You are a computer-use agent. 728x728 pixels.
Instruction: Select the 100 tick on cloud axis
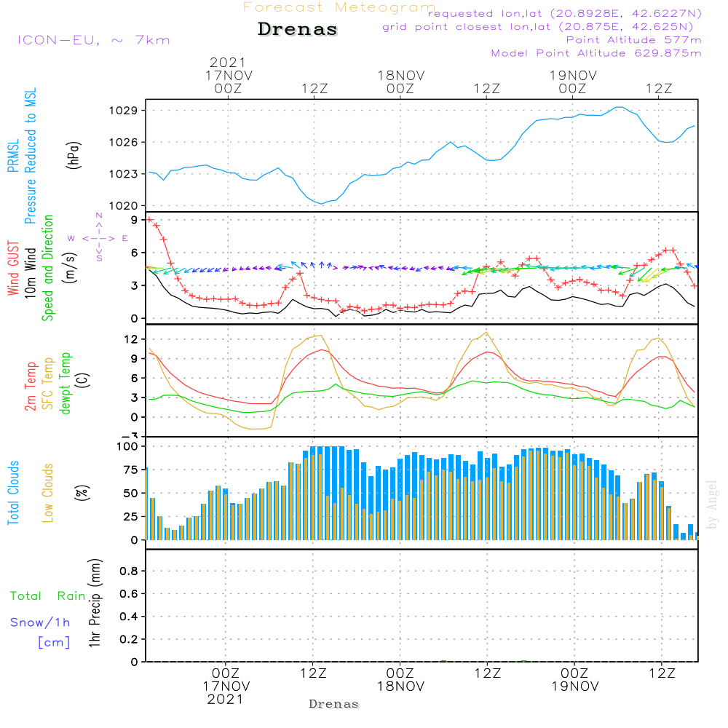pyautogui.click(x=127, y=446)
